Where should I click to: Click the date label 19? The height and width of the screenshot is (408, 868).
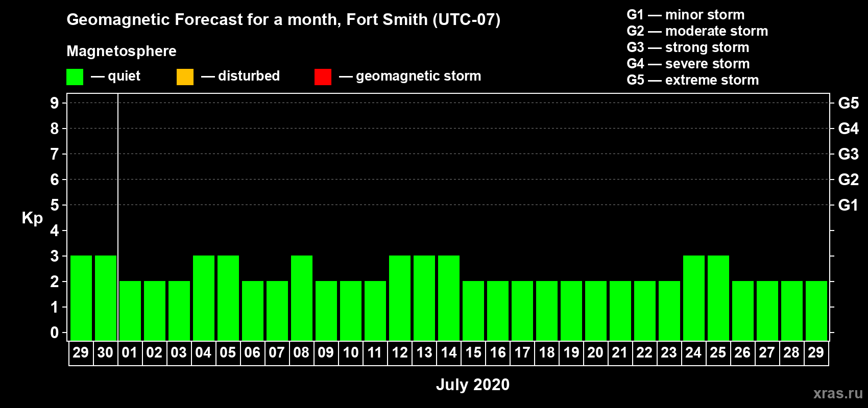[571, 352]
